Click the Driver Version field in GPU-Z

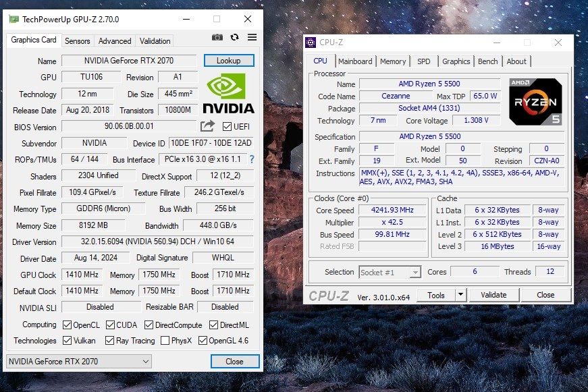[157, 242]
